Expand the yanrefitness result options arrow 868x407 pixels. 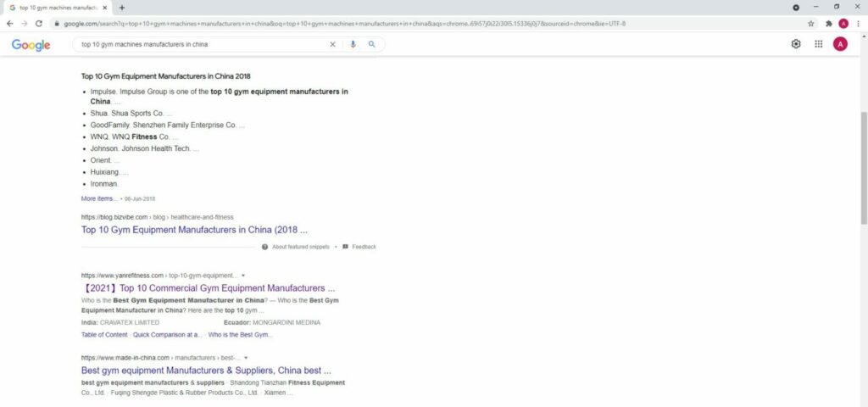coord(243,276)
